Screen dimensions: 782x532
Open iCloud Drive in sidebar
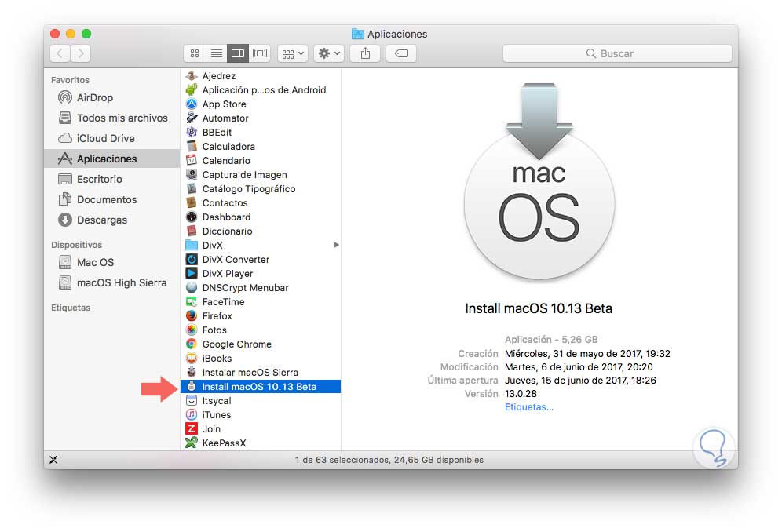tap(111, 138)
